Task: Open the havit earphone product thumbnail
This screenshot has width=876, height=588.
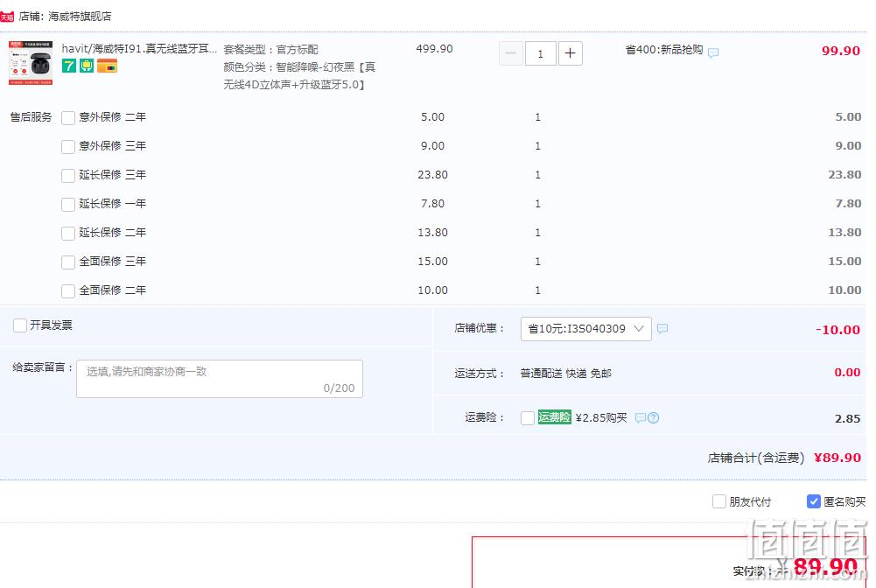Action: (x=31, y=63)
